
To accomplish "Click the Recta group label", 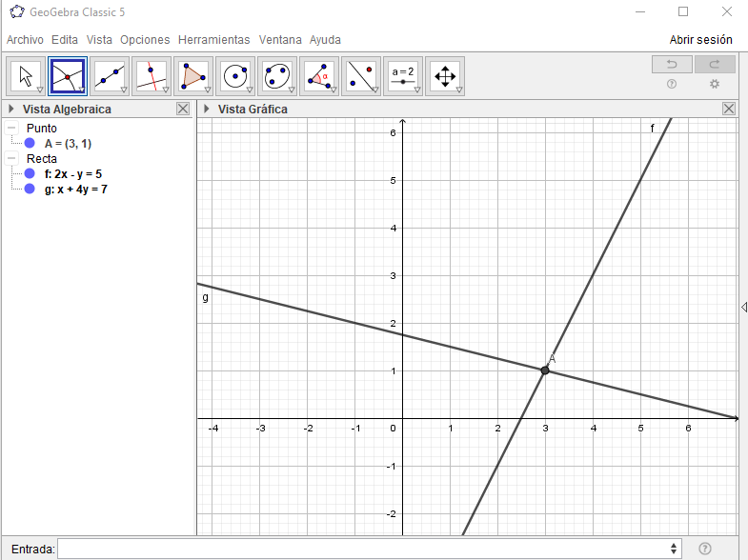I will pyautogui.click(x=42, y=159).
